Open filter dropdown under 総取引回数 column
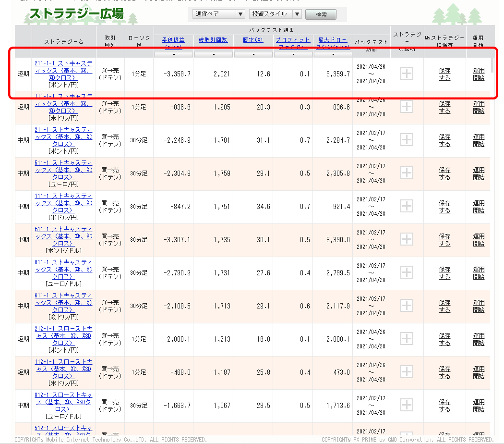This screenshot has height=444, width=504. (214, 55)
